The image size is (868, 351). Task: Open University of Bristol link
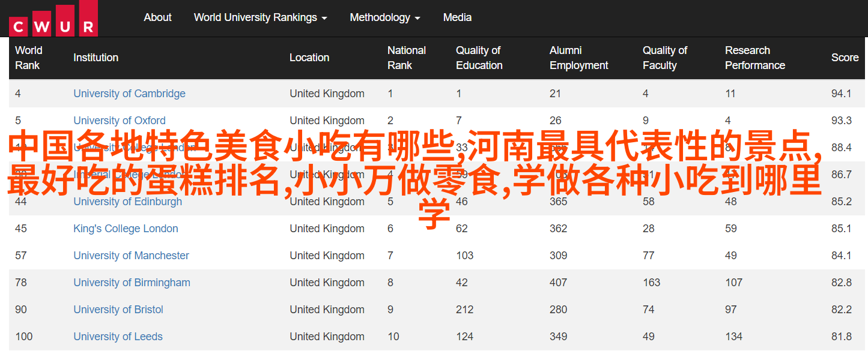(118, 310)
